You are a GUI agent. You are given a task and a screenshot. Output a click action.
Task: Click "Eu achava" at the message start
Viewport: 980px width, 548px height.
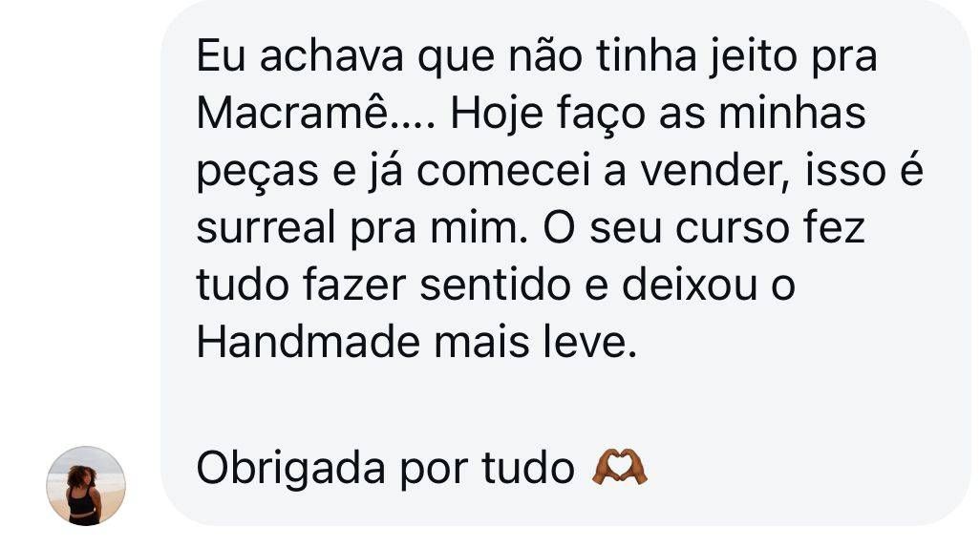(301, 55)
